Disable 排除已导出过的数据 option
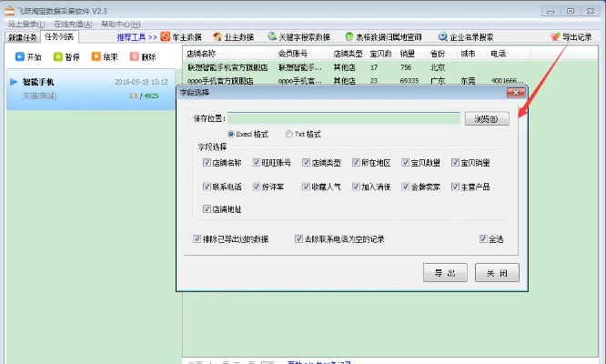606x364 pixels. [197, 239]
